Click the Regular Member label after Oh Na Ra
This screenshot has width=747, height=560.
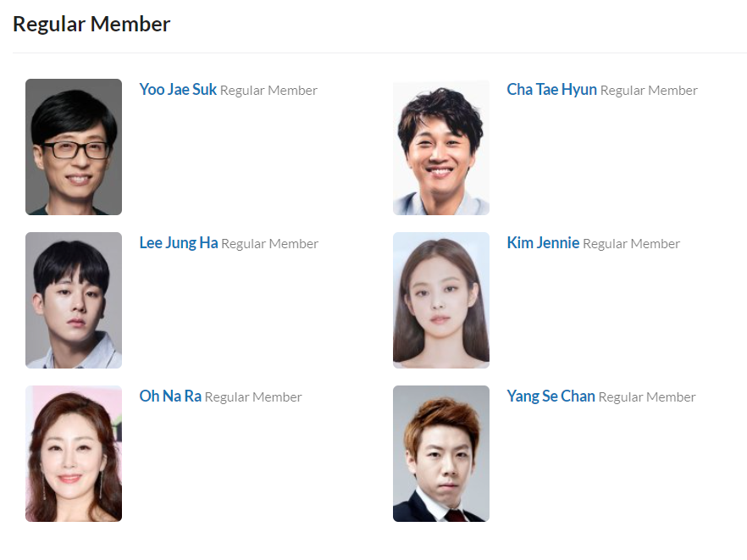click(x=253, y=397)
